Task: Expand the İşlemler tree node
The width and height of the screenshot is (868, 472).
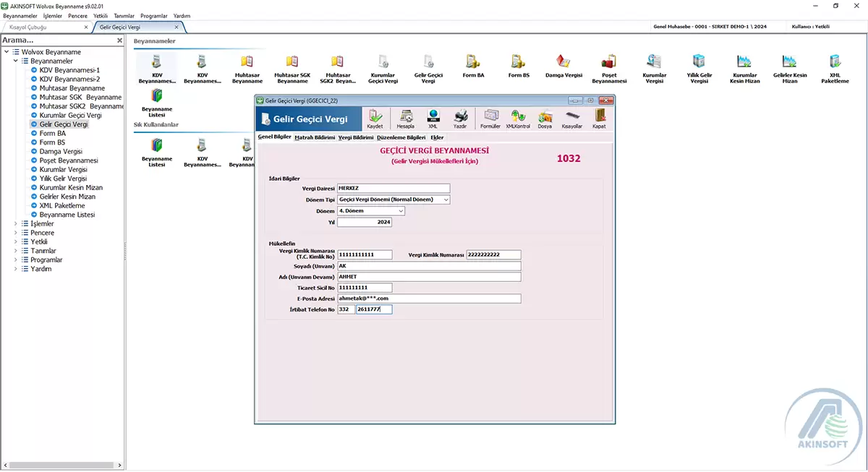Action: click(x=16, y=224)
